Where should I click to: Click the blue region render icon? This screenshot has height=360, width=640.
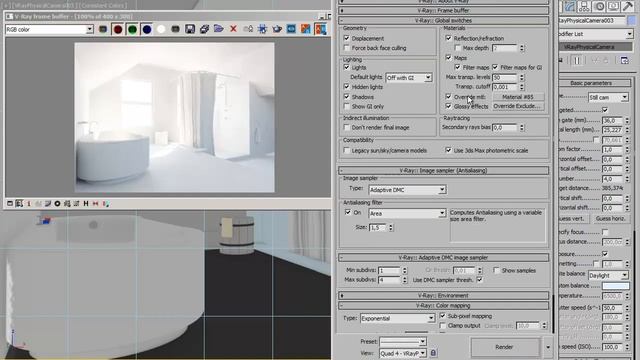point(291,29)
